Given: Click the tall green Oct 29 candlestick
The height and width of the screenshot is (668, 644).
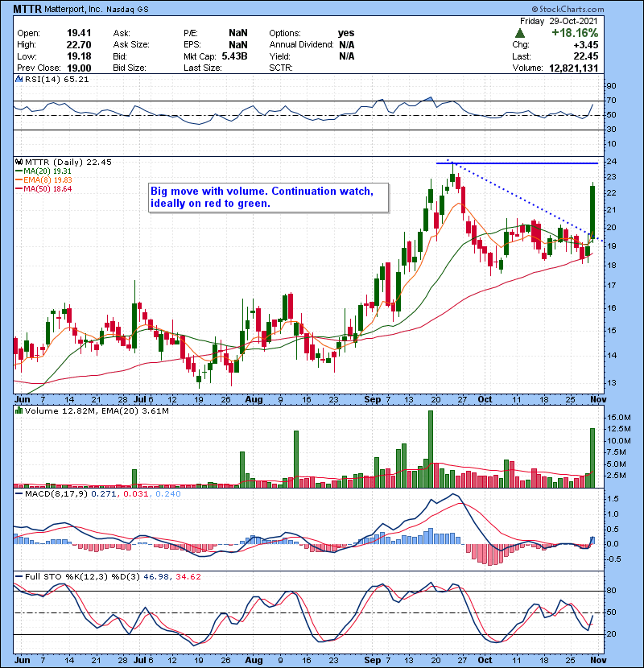Looking at the screenshot, I should coord(592,211).
